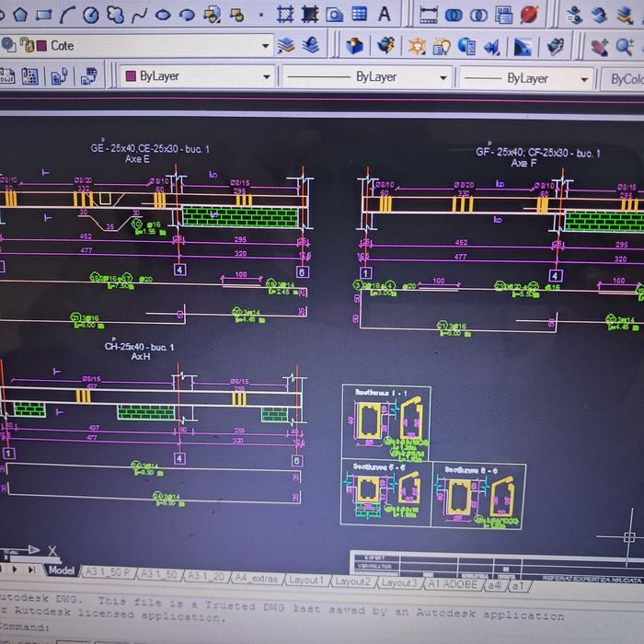Switch to the A4_extras layout tab

tap(257, 578)
